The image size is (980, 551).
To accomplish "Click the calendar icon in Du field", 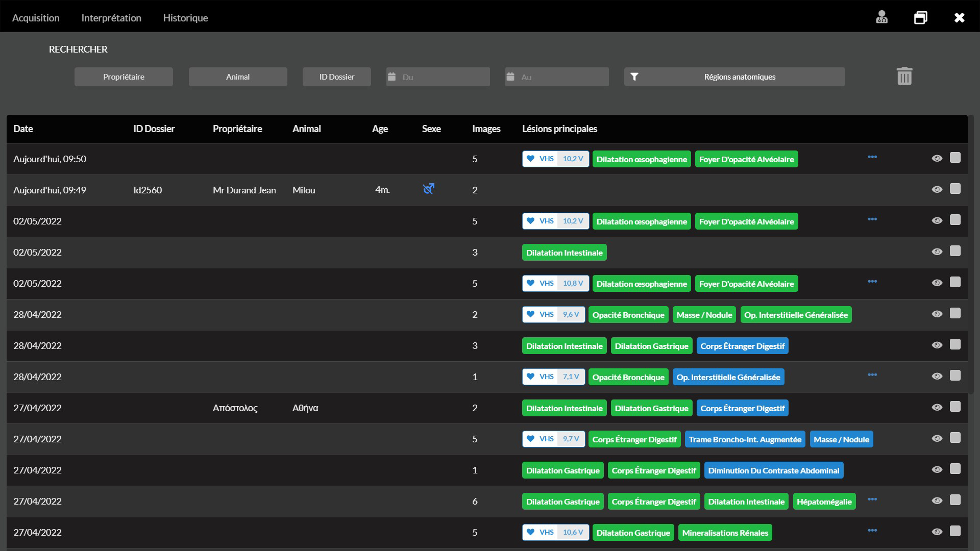I will [391, 77].
